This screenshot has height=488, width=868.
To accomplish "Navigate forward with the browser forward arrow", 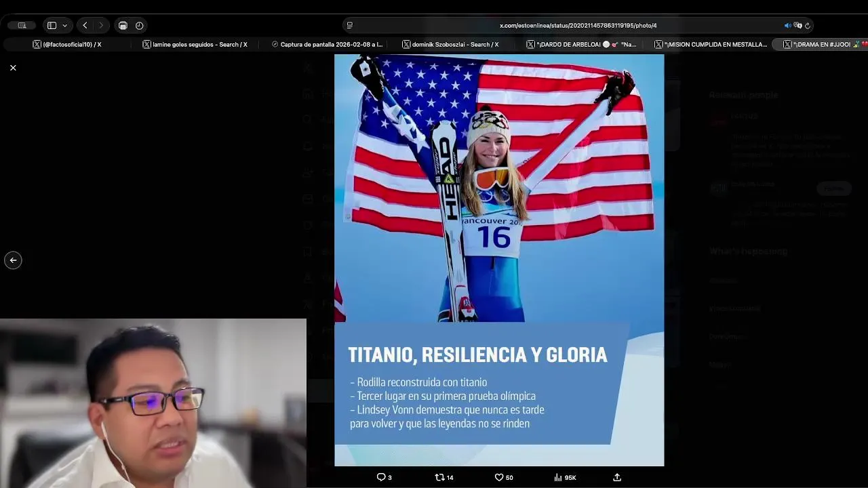I will coord(101,25).
